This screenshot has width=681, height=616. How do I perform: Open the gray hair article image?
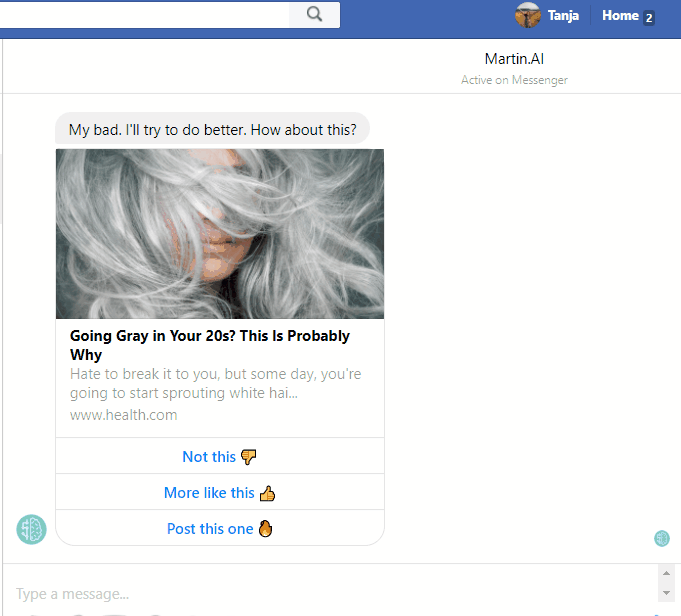click(x=220, y=234)
